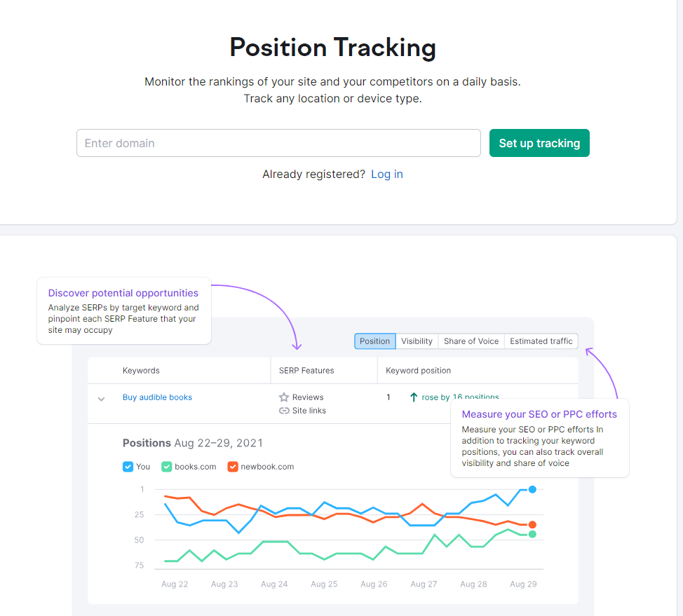The width and height of the screenshot is (683, 616).
Task: Switch to Estimated traffic tab
Action: [x=541, y=341]
